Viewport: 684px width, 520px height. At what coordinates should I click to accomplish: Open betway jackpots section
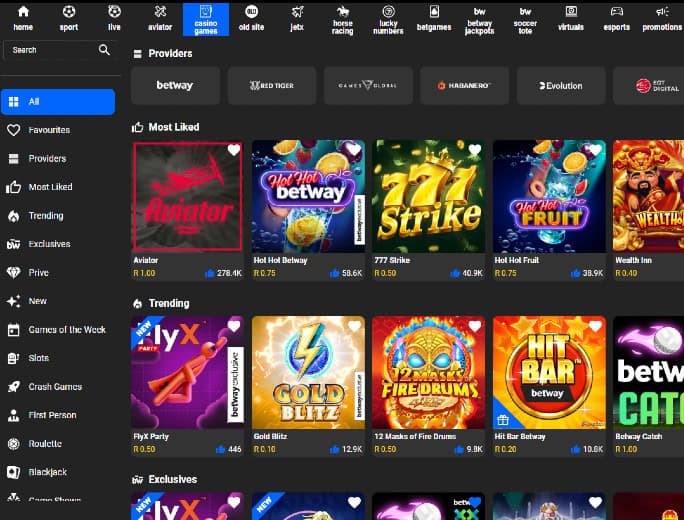(479, 20)
